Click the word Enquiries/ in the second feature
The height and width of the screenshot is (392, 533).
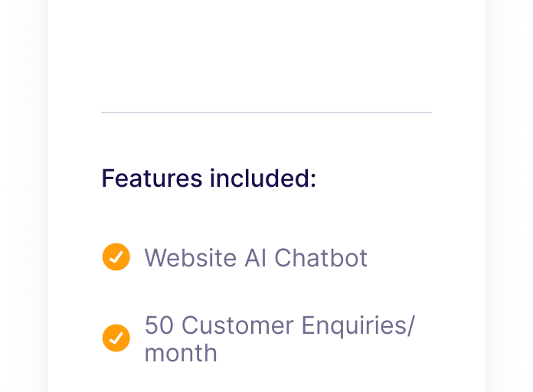[x=358, y=327]
